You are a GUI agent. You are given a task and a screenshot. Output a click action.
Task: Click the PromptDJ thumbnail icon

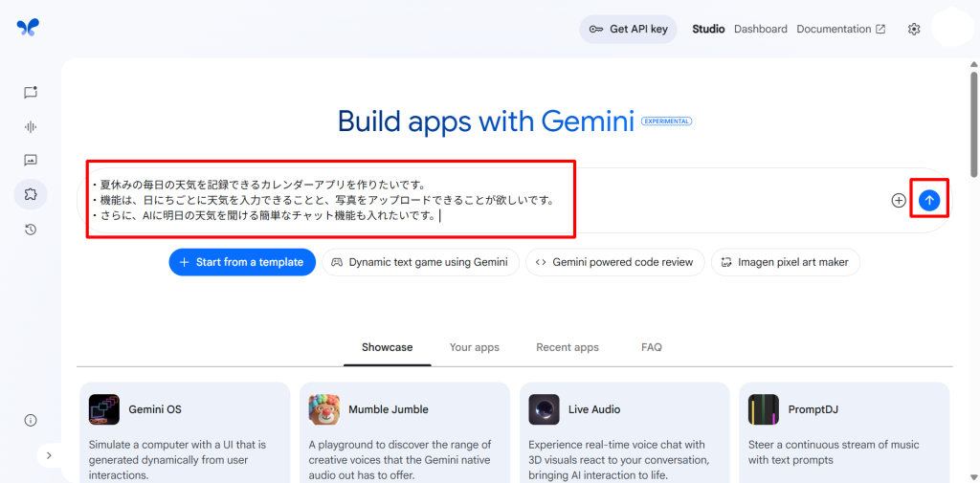[x=763, y=409]
